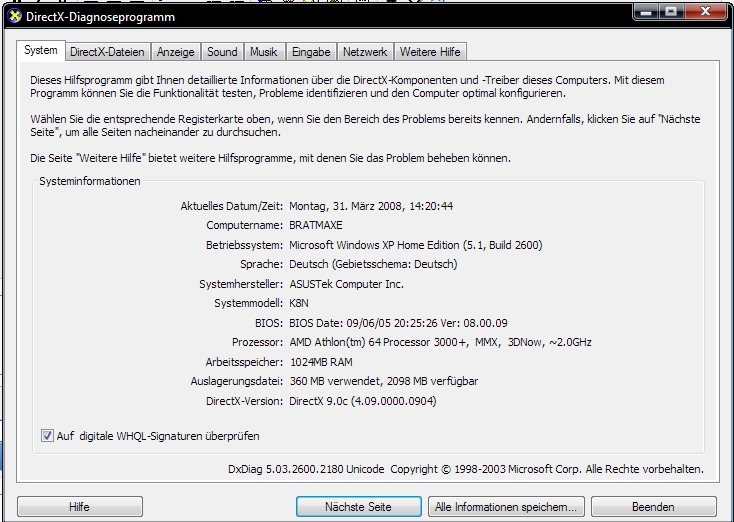The image size is (734, 522).
Task: Click the Prozessor label
Action: (257, 342)
